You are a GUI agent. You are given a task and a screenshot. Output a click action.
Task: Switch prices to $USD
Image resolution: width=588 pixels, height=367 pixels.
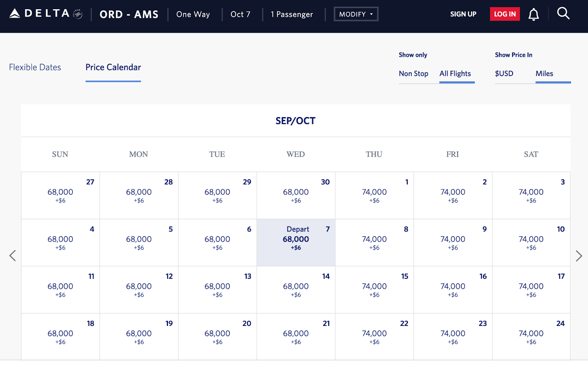pos(504,74)
